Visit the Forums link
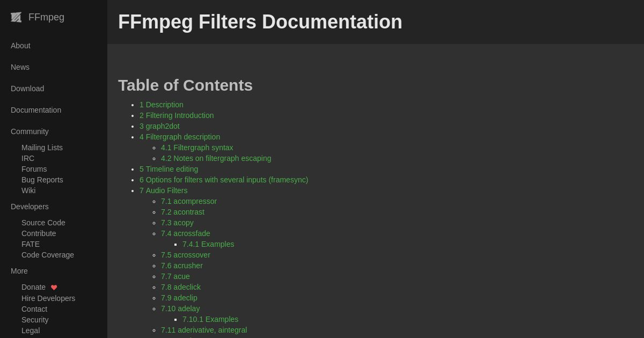 [34, 169]
